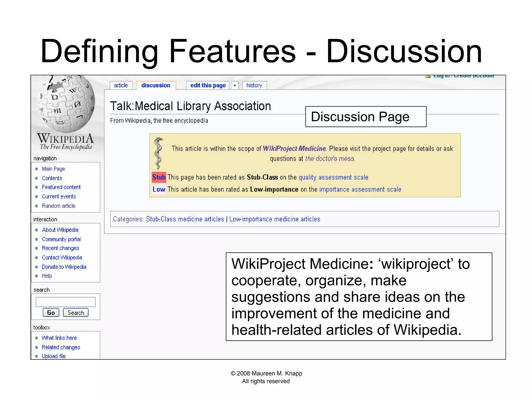Click 'From Wikipedia, the free encyclopedia' text
This screenshot has height=399, width=532.
click(159, 121)
